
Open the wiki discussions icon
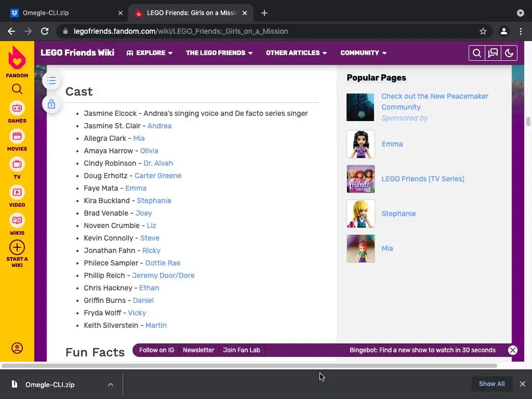[x=493, y=53]
